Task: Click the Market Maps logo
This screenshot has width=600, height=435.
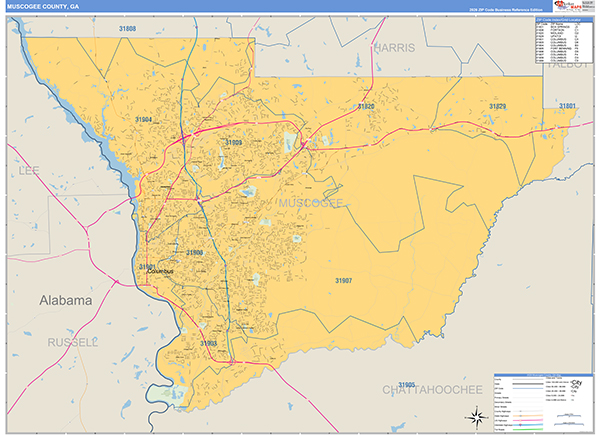Action: [x=568, y=6]
